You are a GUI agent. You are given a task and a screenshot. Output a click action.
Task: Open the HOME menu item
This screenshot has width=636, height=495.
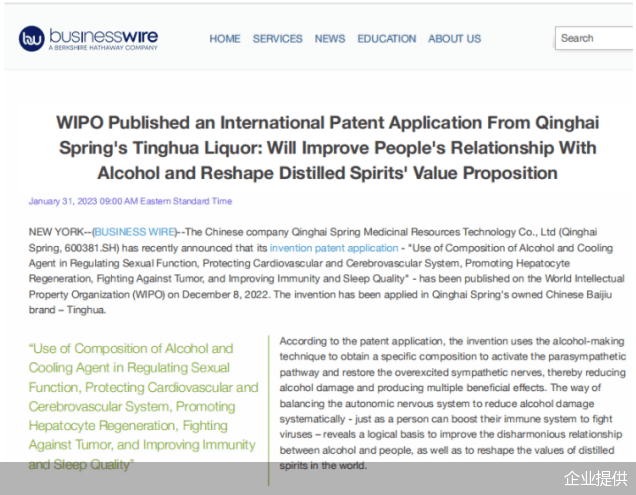(x=225, y=39)
